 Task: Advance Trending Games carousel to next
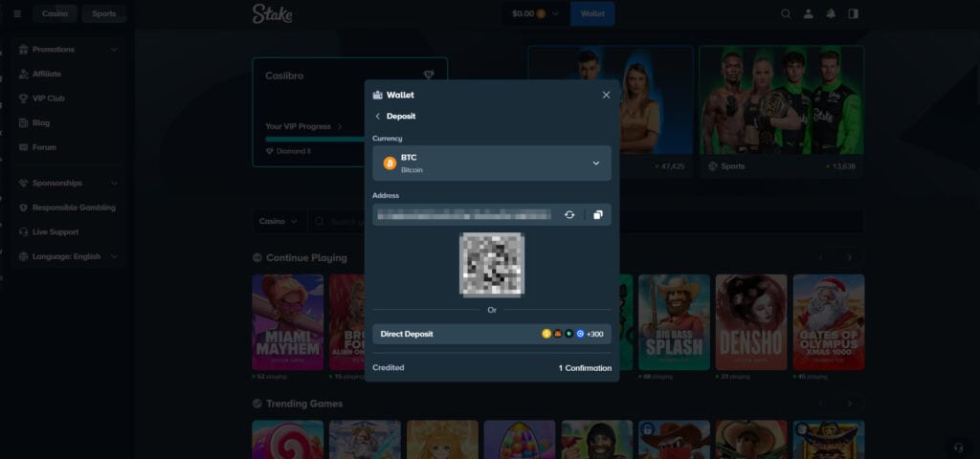[x=850, y=404]
